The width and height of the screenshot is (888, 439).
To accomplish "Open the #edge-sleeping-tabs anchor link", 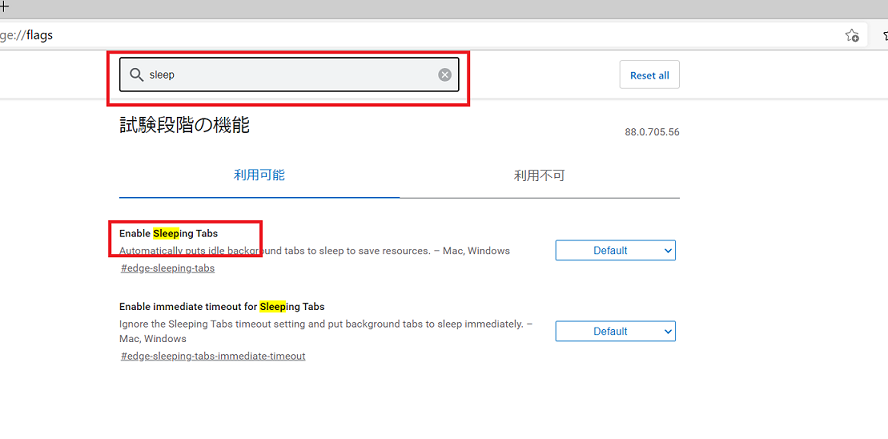I will (167, 268).
